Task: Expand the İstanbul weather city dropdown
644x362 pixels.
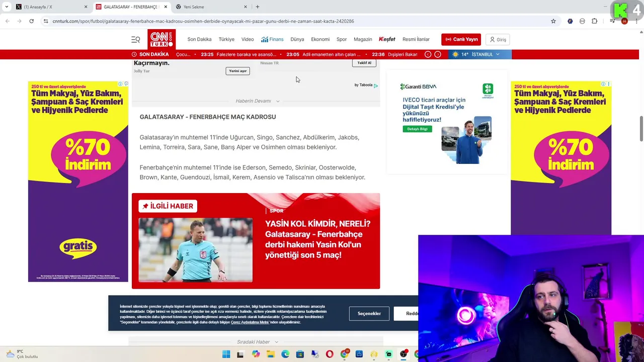Action: [498, 54]
